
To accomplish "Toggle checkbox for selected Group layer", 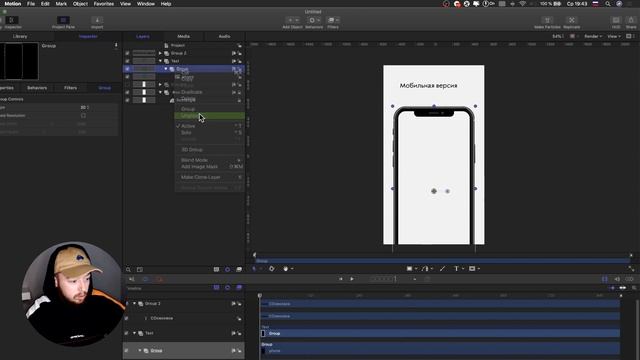I will (x=127, y=69).
